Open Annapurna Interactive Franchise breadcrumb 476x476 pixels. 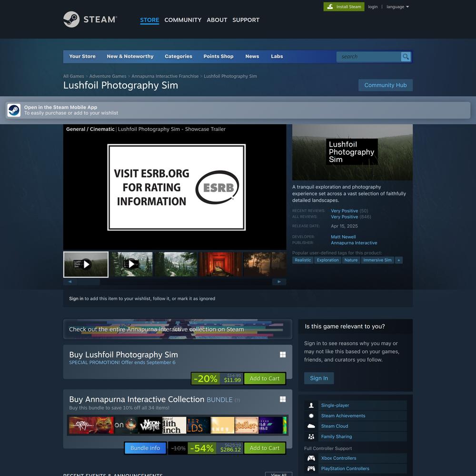click(165, 76)
